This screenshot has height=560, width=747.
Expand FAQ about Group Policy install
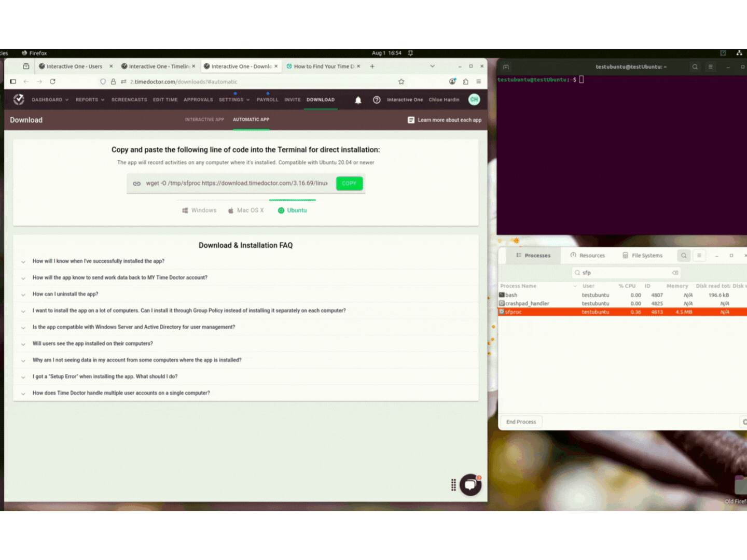pos(245,311)
